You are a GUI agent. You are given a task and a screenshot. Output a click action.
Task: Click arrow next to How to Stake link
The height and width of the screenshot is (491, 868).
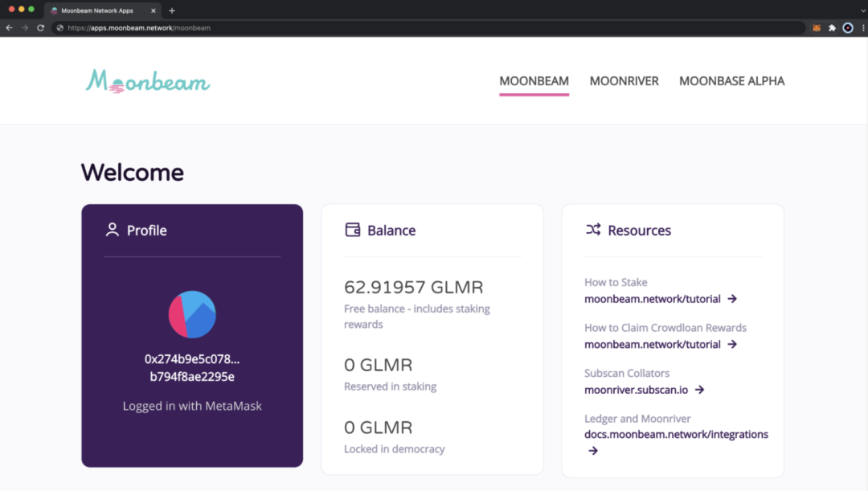point(732,299)
